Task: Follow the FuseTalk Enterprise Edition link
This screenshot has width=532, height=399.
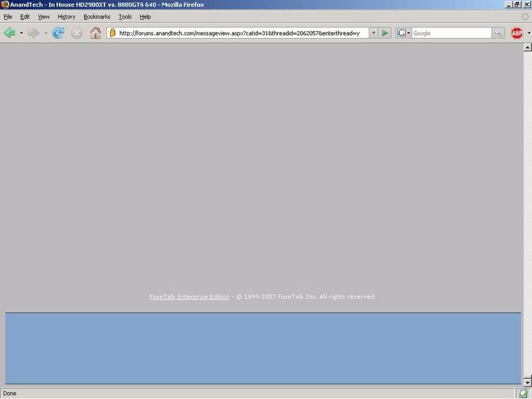Action: click(x=190, y=297)
